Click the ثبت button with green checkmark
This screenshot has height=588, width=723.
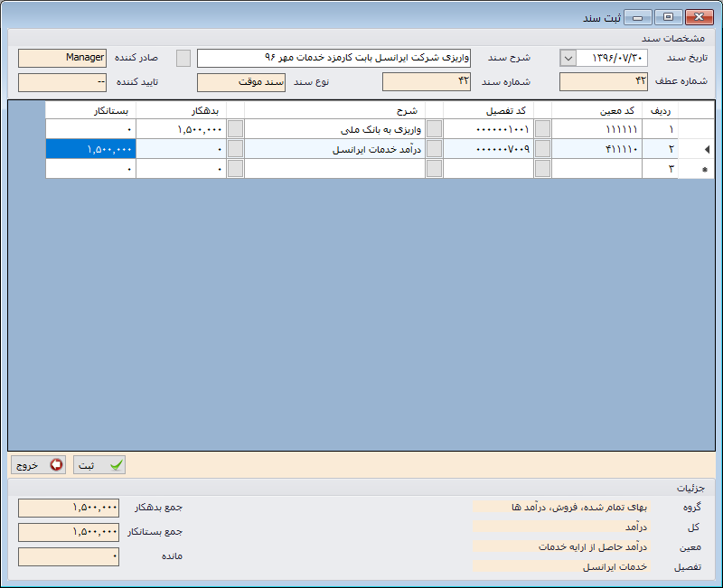pos(99,465)
